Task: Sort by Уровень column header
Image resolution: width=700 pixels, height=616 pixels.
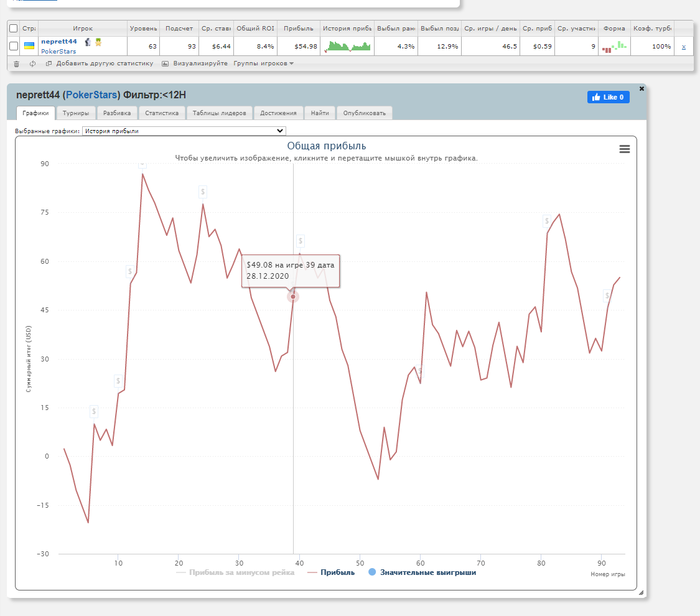Action: (143, 29)
